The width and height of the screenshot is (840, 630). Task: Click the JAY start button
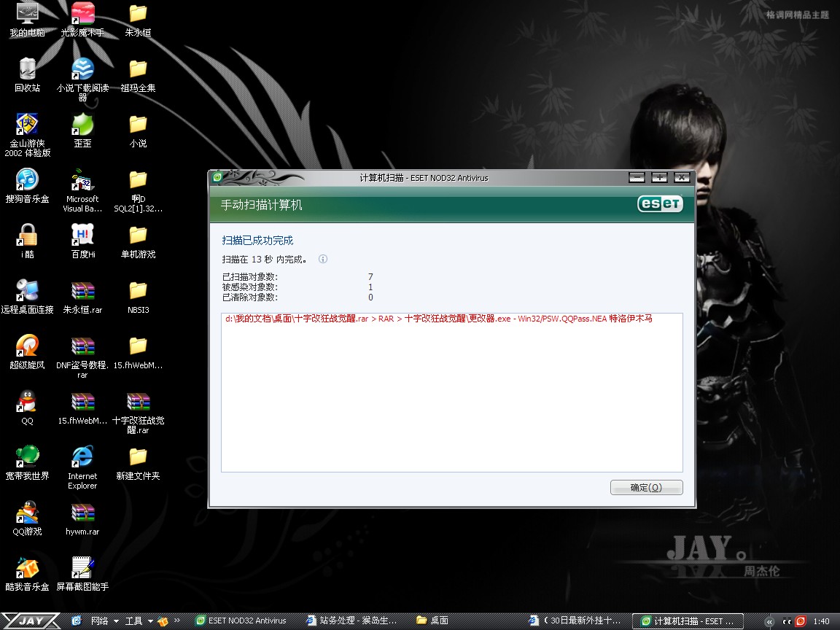[x=31, y=621]
